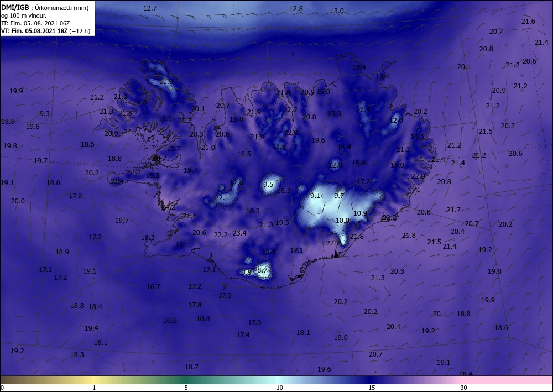Click the map value '10.0'

click(x=342, y=221)
